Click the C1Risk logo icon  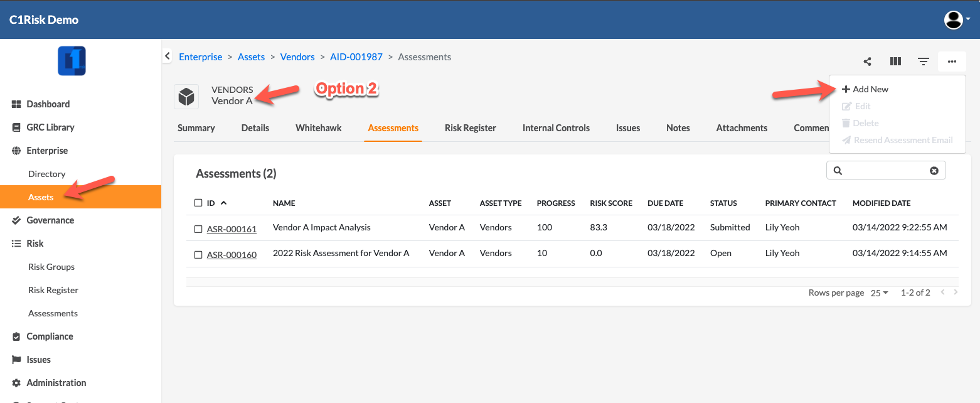coord(72,62)
